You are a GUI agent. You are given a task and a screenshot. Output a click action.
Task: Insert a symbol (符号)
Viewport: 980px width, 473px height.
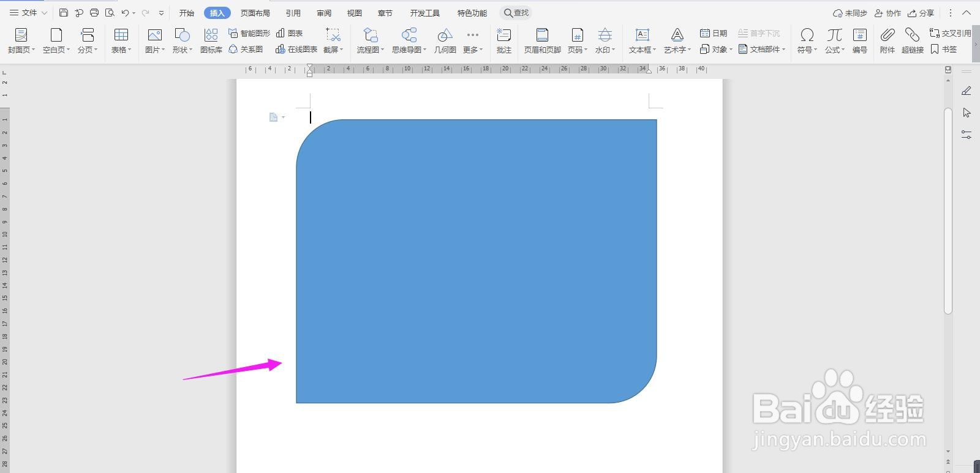[x=807, y=41]
